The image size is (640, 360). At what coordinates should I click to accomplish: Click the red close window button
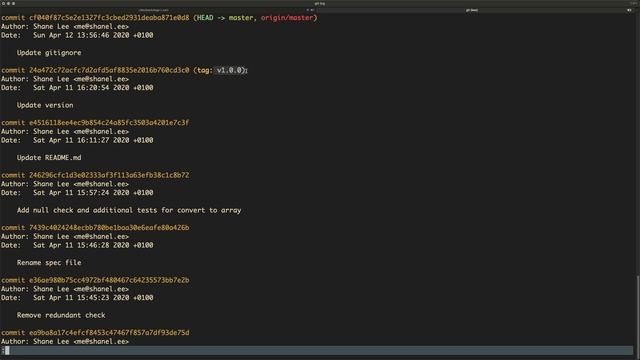click(x=3, y=3)
